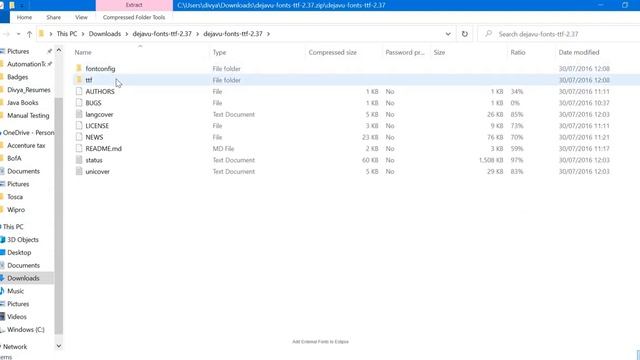Select Badges in the navigation pane
This screenshot has height=360, width=640.
click(x=18, y=77)
